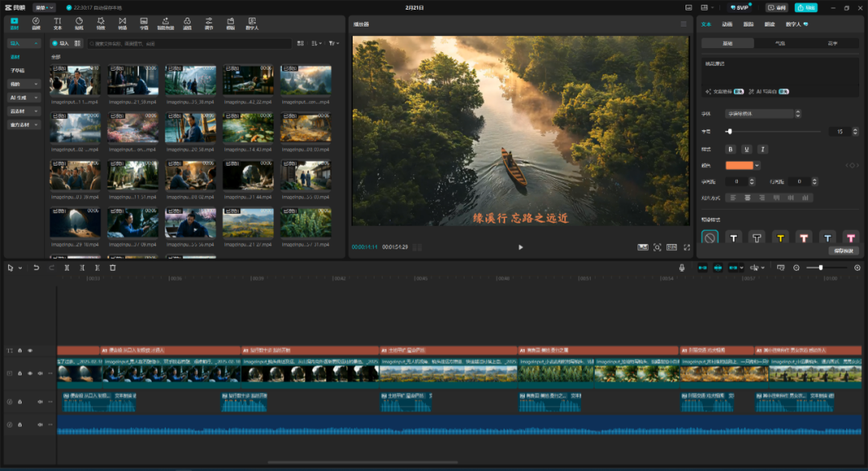This screenshot has width=868, height=471.
Task: Expand the AI Generate (AI生成) sidebar section
Action: [23, 97]
